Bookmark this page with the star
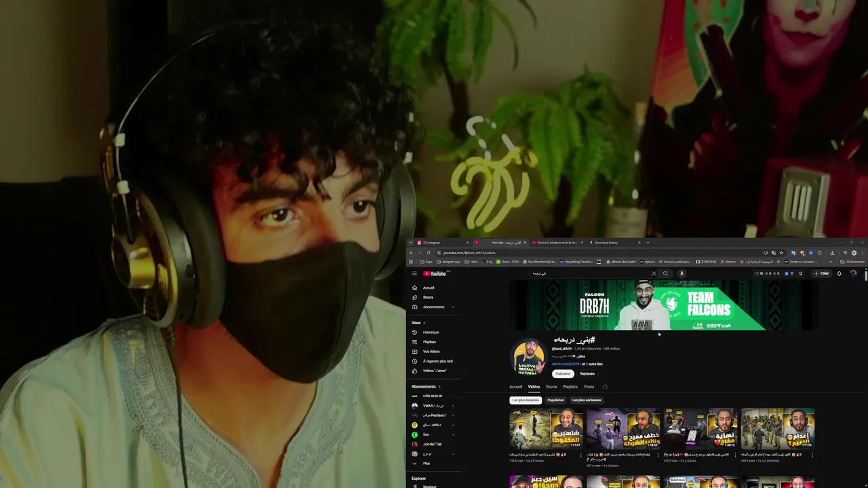This screenshot has height=488, width=868. pyautogui.click(x=781, y=253)
